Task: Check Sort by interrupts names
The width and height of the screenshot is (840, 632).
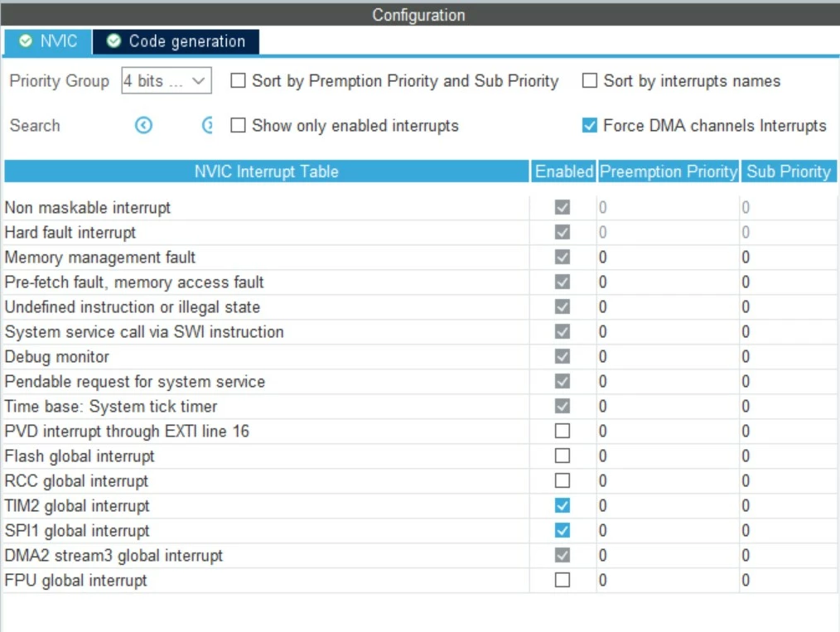Action: tap(589, 81)
